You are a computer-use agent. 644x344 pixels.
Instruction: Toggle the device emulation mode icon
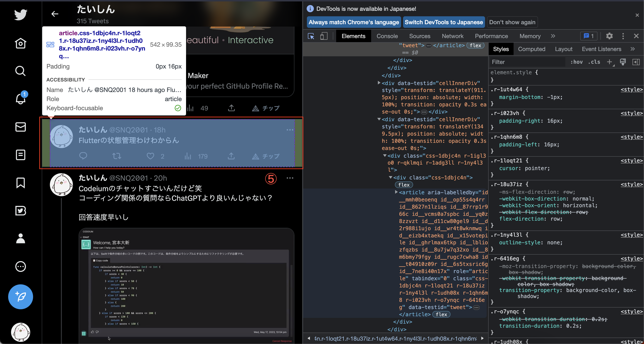[324, 36]
